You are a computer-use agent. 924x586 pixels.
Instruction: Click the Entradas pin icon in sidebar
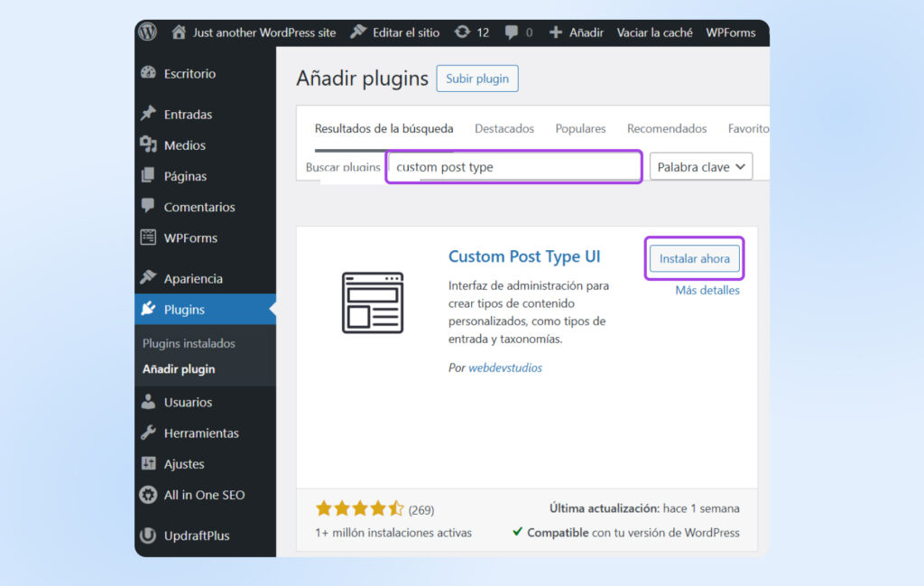coord(149,115)
